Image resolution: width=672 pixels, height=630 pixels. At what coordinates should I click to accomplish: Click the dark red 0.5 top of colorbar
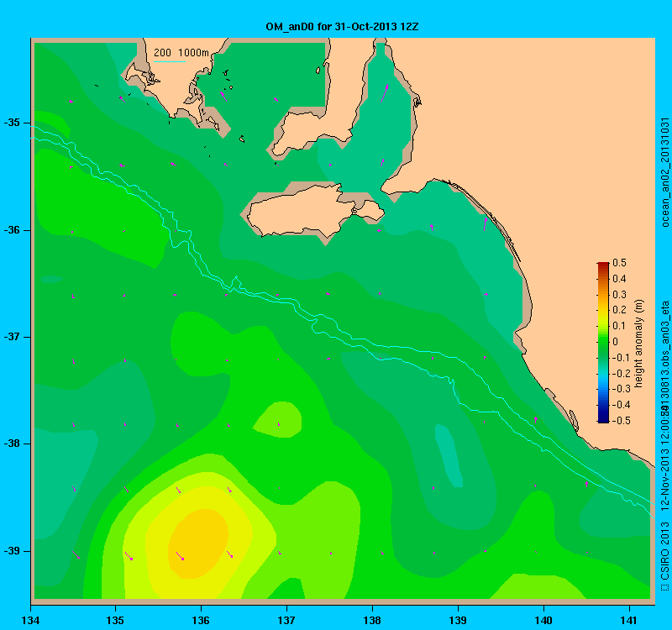[603, 264]
